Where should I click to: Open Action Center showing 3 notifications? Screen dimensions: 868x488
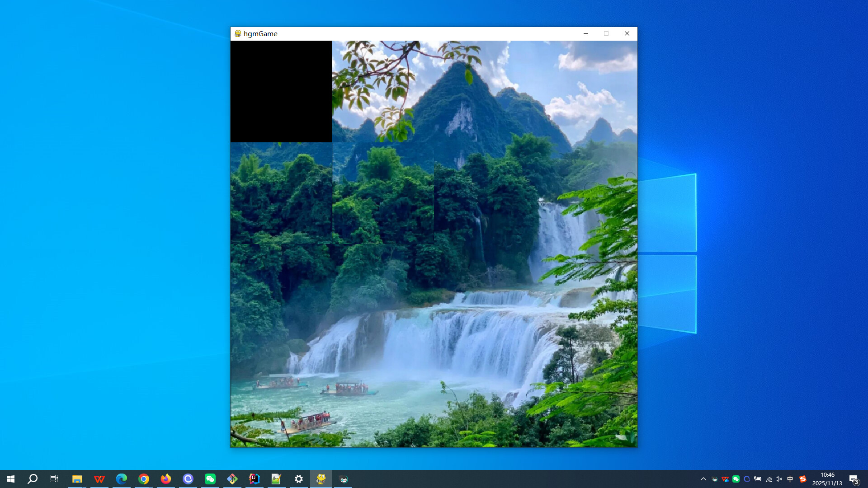coord(854,479)
